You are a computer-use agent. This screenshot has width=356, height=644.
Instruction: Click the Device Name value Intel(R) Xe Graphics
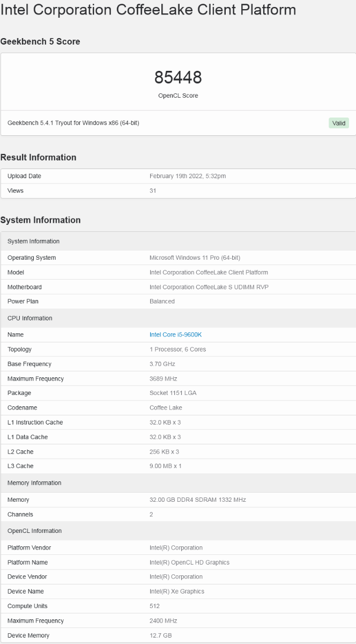[176, 591]
